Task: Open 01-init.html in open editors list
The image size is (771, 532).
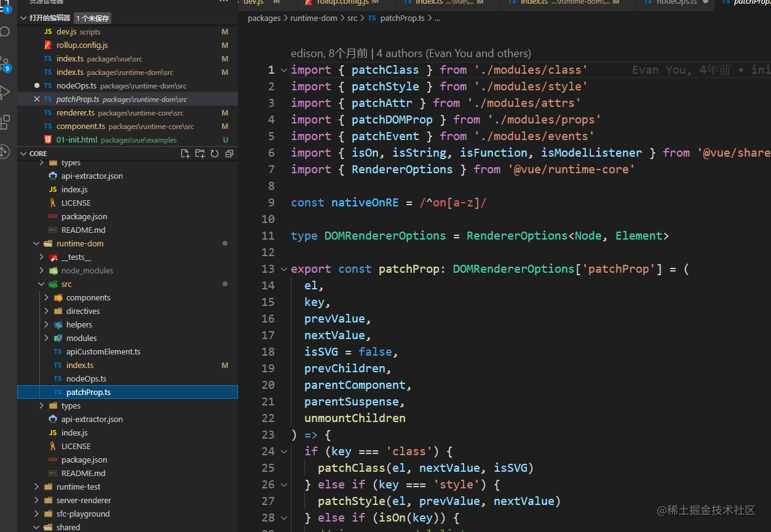Action: 127,139
